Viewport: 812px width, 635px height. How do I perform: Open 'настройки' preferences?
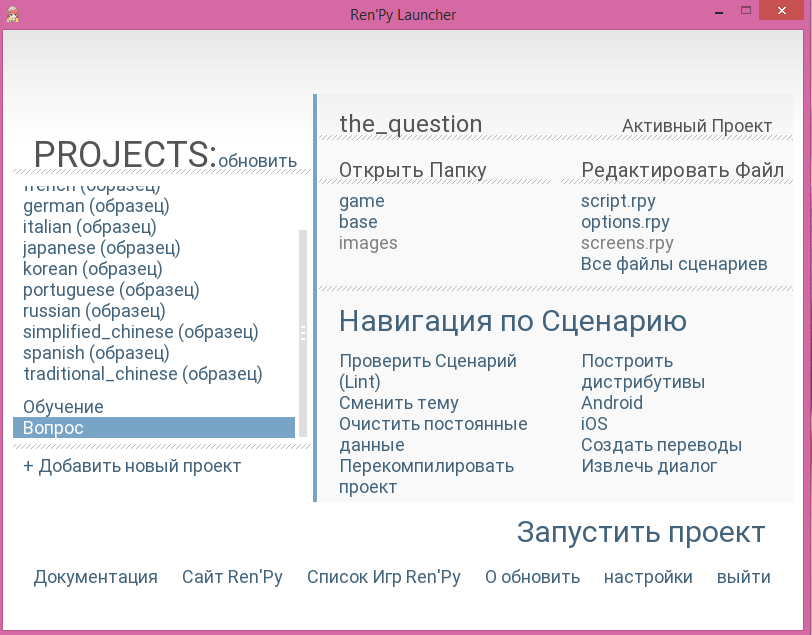[648, 577]
